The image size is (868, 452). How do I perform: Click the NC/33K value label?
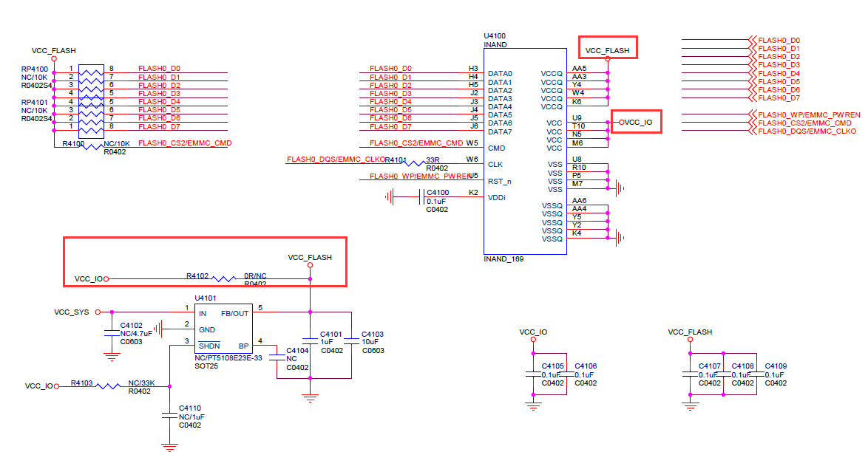pos(142,383)
